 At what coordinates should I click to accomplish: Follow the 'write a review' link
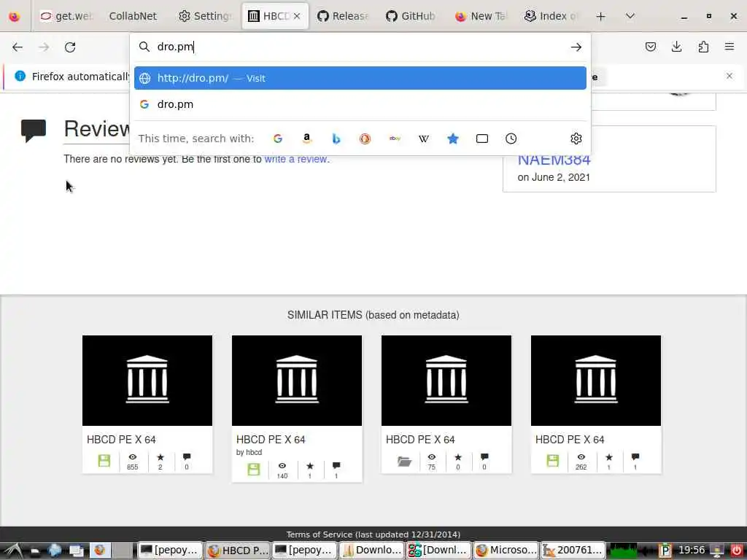(296, 159)
